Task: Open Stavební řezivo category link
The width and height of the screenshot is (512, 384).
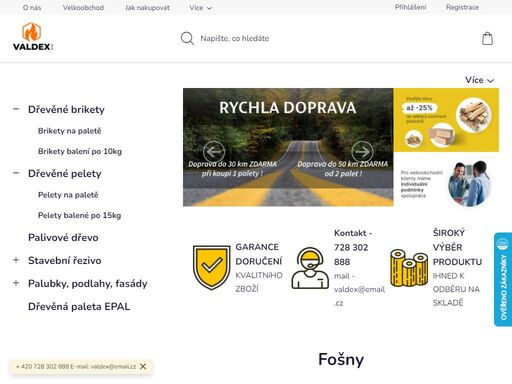Action: pyautogui.click(x=65, y=260)
